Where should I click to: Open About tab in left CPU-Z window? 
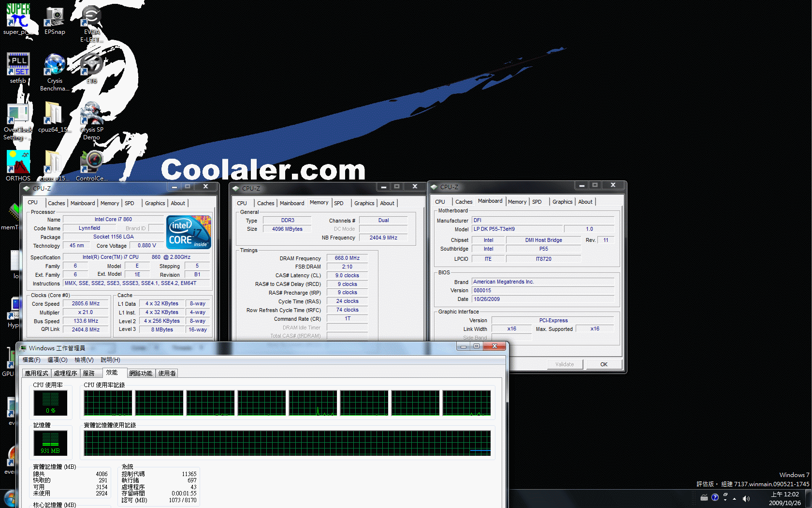pos(178,203)
